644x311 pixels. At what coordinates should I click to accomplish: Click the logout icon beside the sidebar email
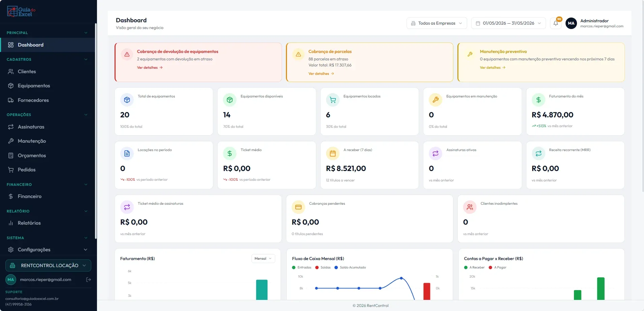click(x=89, y=280)
